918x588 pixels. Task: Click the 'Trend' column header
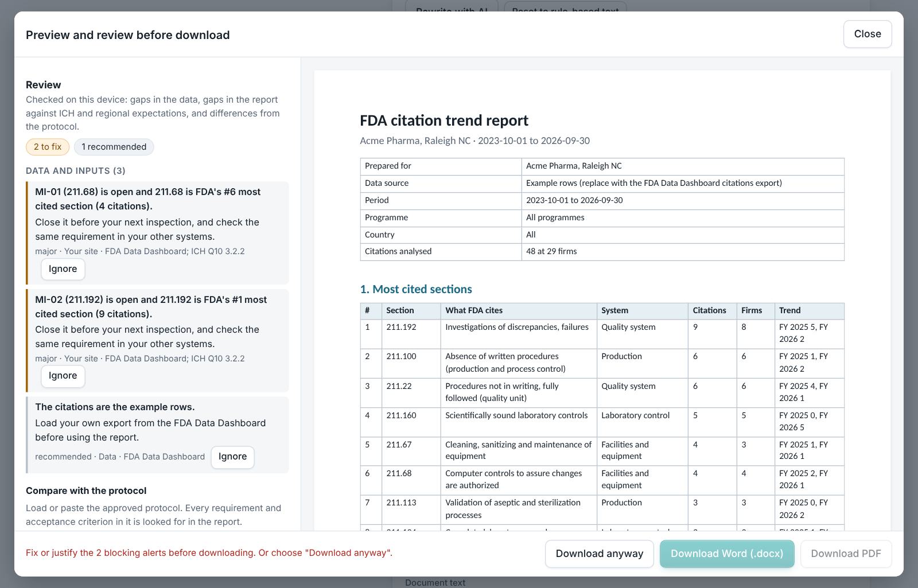[809, 310]
